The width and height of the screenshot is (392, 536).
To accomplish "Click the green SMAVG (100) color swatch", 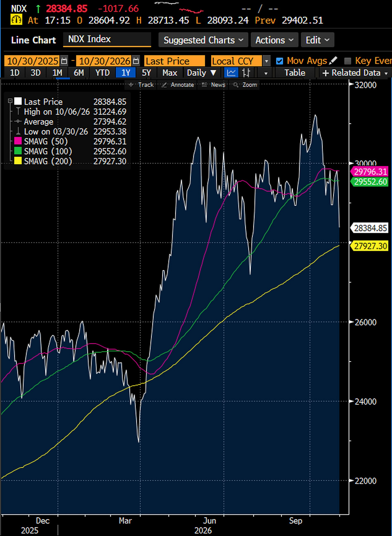I will (x=18, y=151).
